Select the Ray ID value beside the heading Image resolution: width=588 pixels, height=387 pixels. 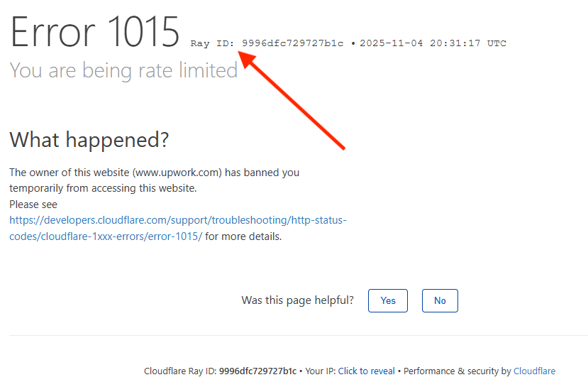coord(292,43)
